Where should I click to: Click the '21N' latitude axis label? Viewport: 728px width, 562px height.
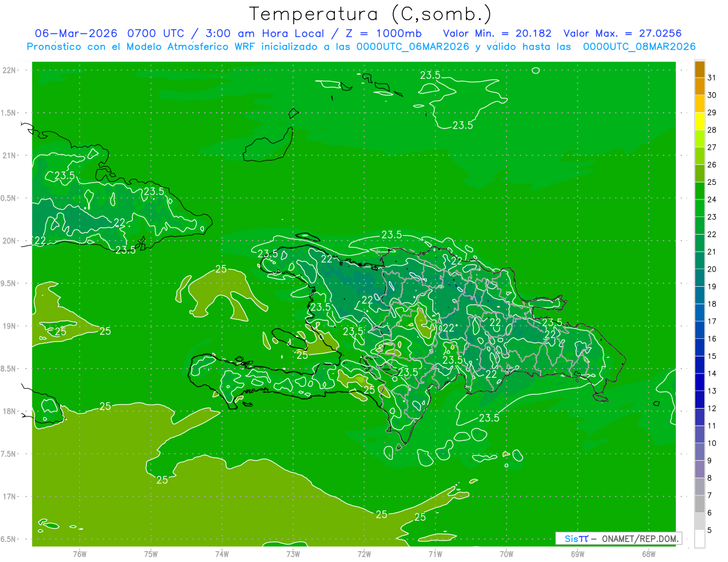coord(8,156)
